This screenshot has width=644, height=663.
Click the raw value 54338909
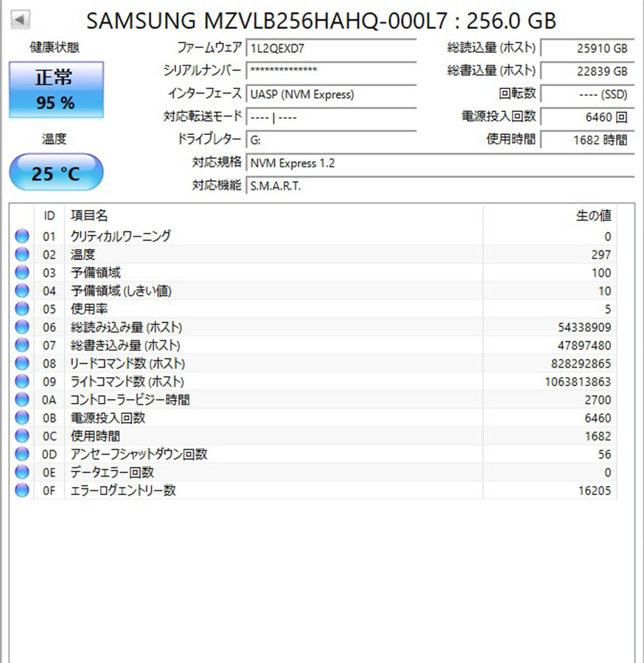(x=584, y=327)
